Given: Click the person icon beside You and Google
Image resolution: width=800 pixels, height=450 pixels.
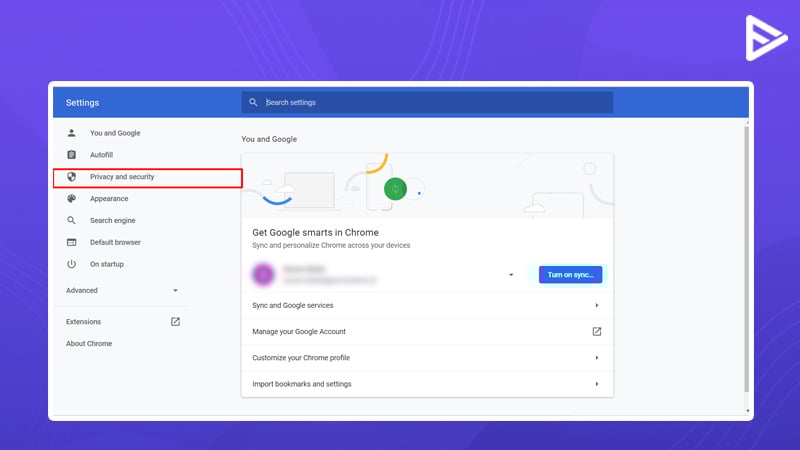Looking at the screenshot, I should [71, 133].
